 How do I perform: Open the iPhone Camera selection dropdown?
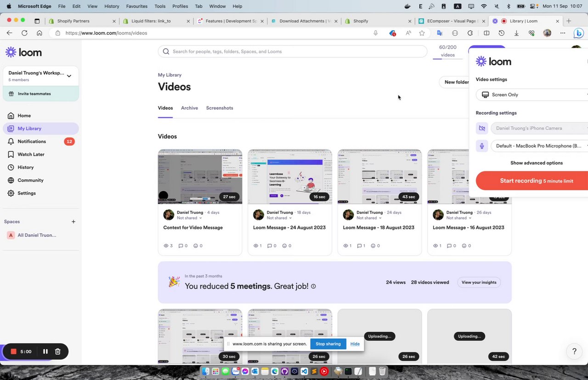(540, 129)
